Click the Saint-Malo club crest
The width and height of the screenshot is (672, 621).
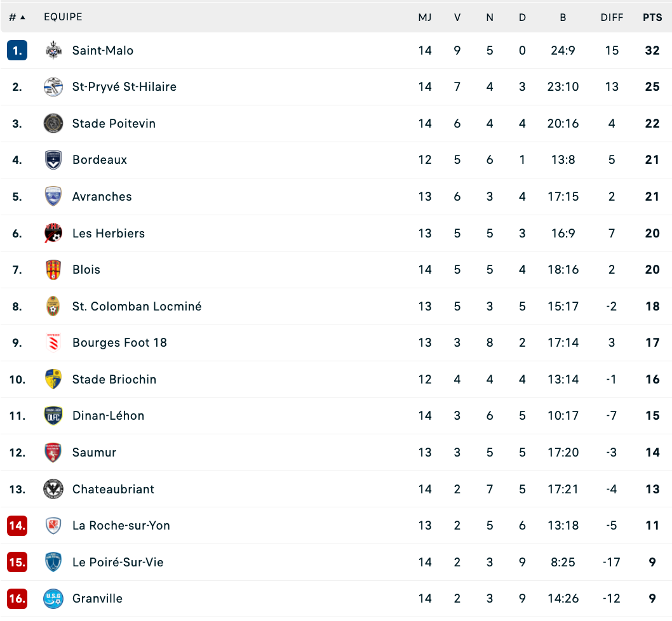pyautogui.click(x=53, y=50)
